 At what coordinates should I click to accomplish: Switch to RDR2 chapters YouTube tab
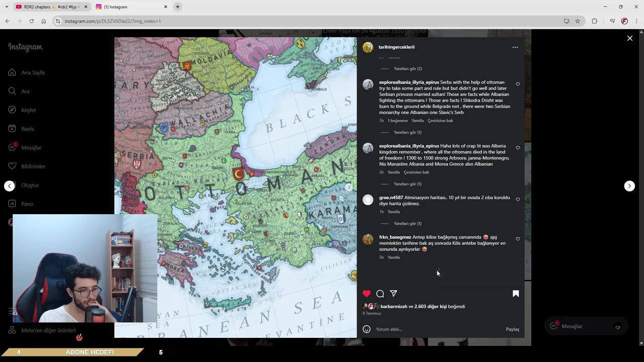point(50,7)
